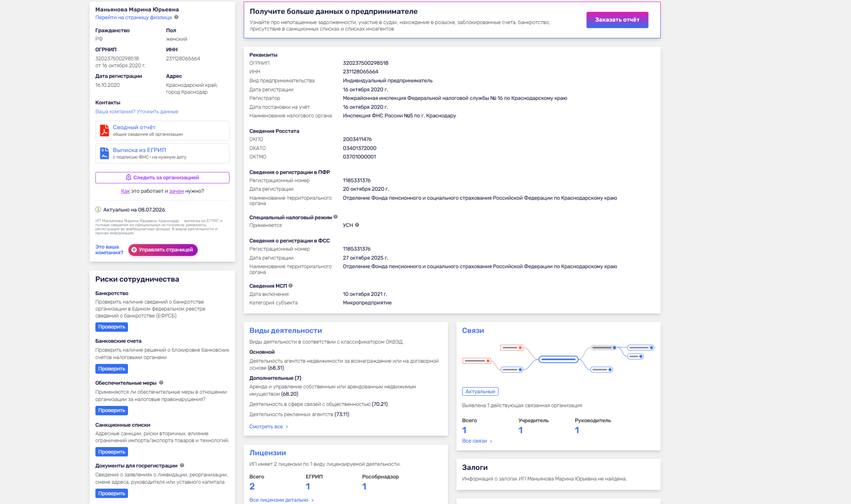Click the Рособрнадзор licenses count

click(364, 486)
